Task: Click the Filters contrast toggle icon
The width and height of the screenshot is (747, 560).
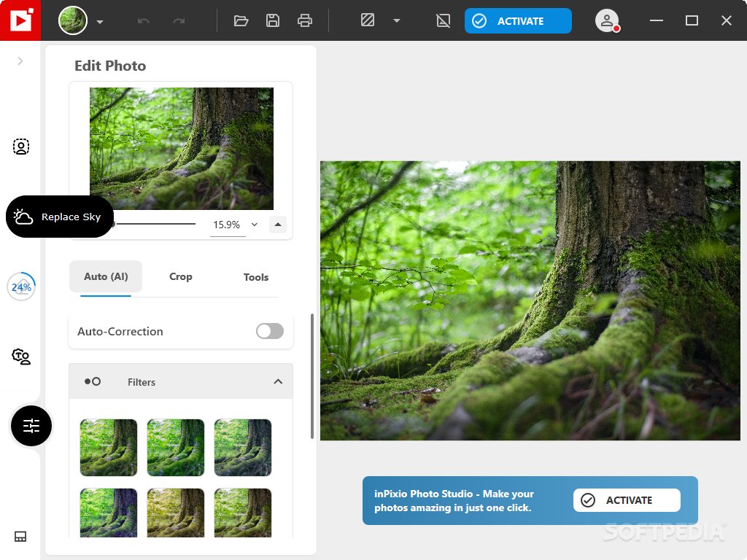Action: point(93,381)
